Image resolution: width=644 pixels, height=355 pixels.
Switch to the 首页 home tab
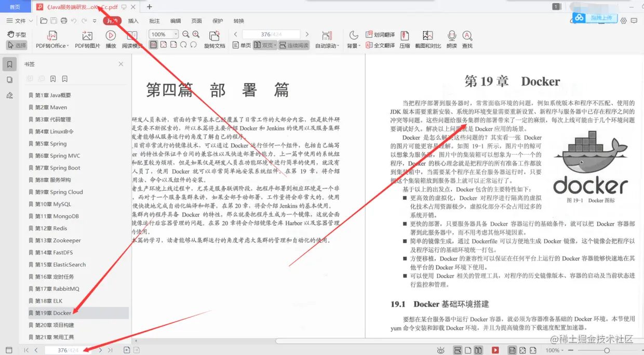coord(16,7)
